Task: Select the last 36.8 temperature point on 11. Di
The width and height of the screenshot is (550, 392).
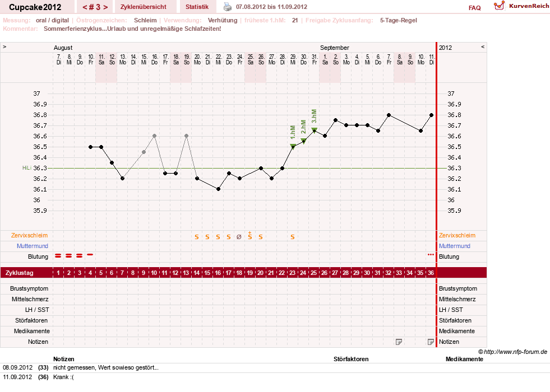Action: pos(432,115)
